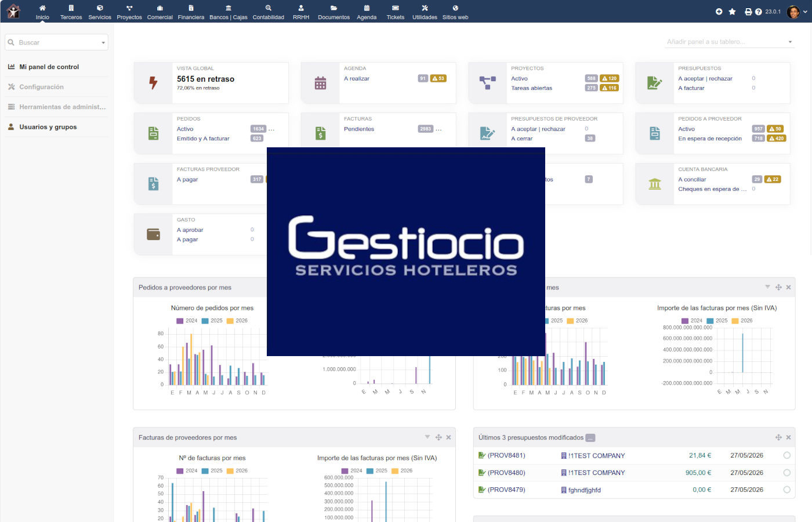Expand the ellipsis after Facturas 2983 badge
This screenshot has width=812, height=522.
[438, 129]
